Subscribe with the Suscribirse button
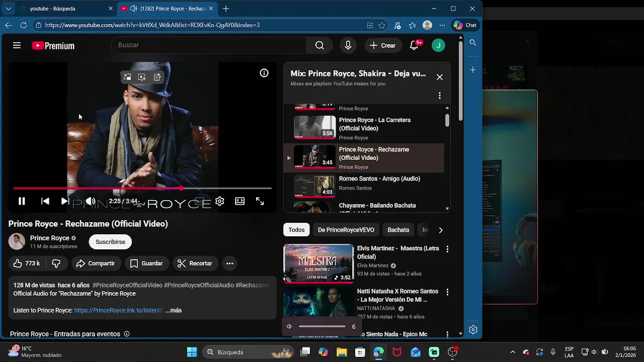Screen dimensions: 644x362 [x=110, y=242]
